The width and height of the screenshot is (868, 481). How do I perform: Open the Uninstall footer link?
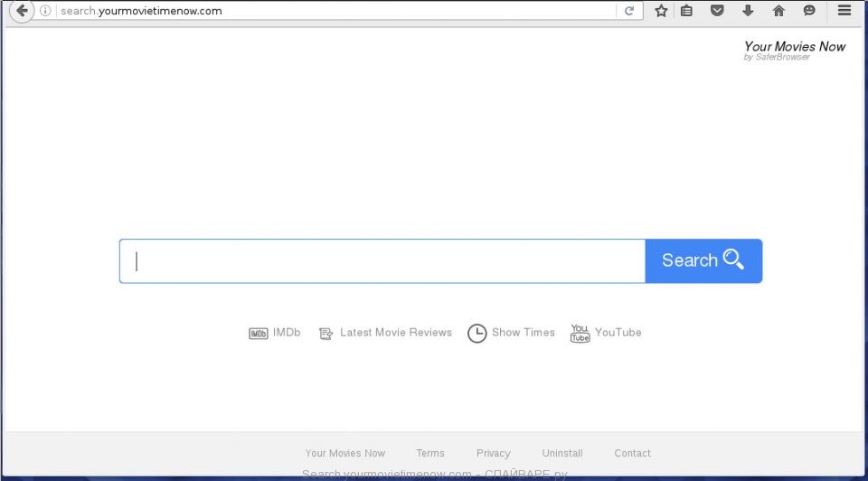561,453
